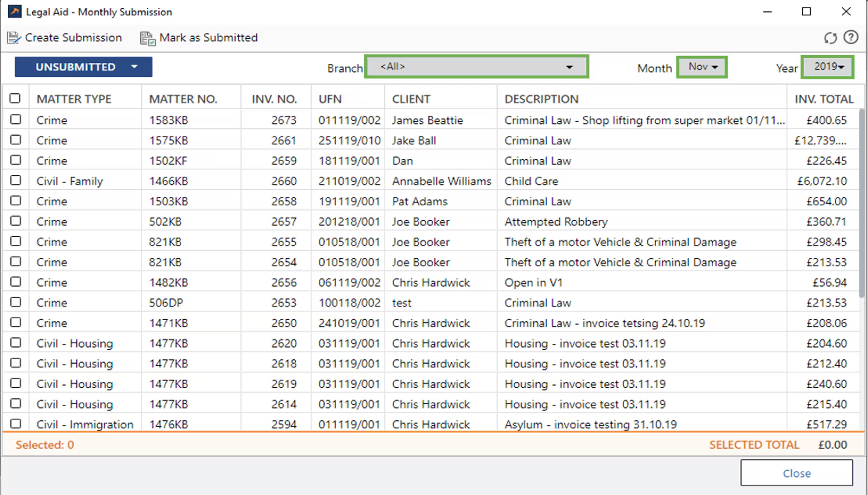
Task: Open the help question mark icon
Action: pyautogui.click(x=851, y=37)
